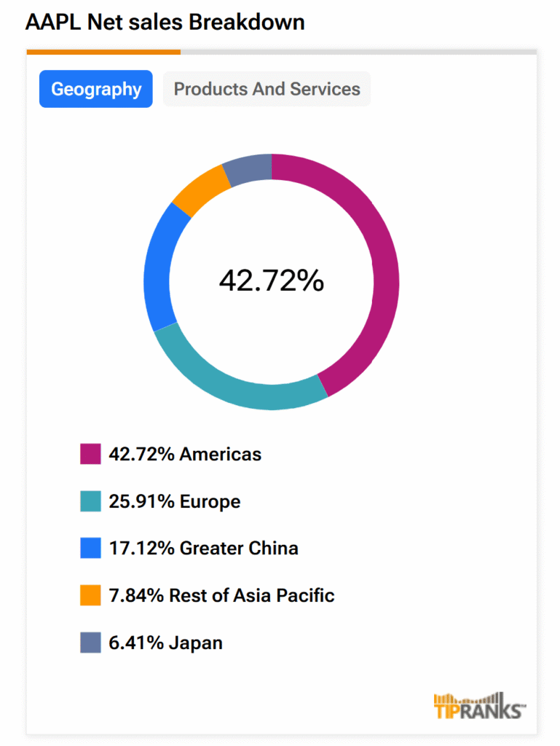Click the Americas magenta legend swatch
The image size is (560, 746).
(90, 455)
